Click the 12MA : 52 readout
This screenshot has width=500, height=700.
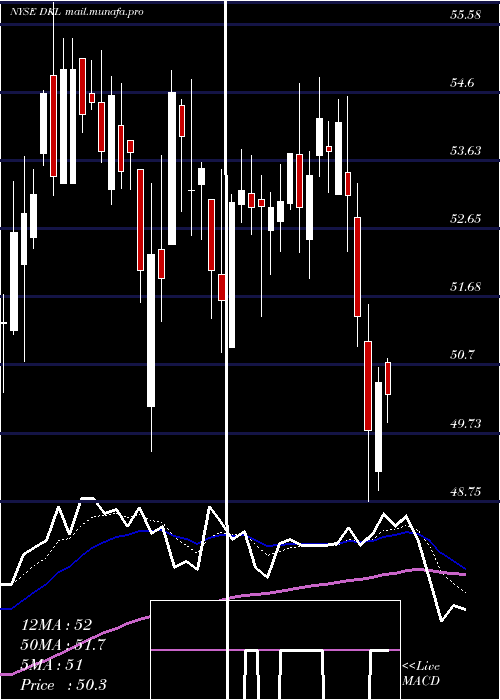coord(56,625)
